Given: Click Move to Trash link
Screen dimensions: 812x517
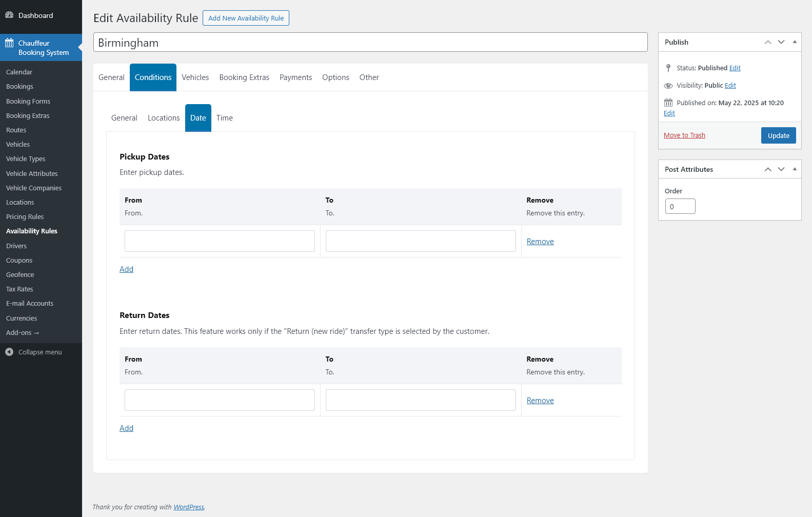Looking at the screenshot, I should click(x=684, y=135).
